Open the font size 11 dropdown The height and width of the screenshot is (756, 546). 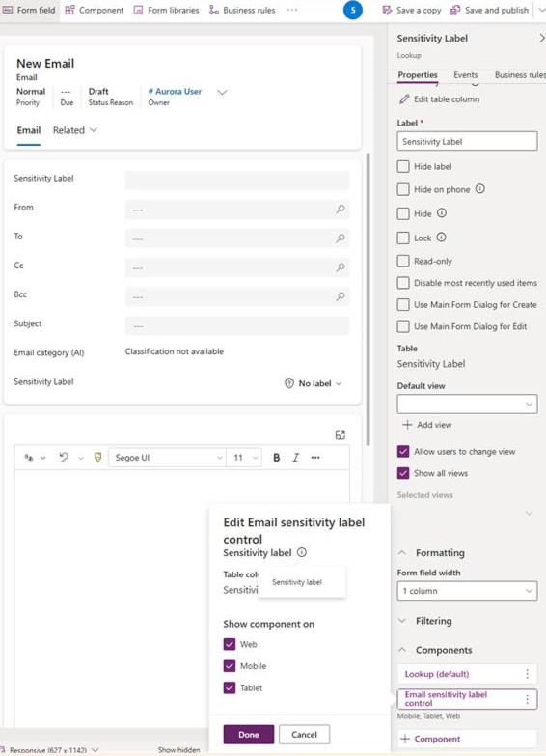tap(245, 458)
